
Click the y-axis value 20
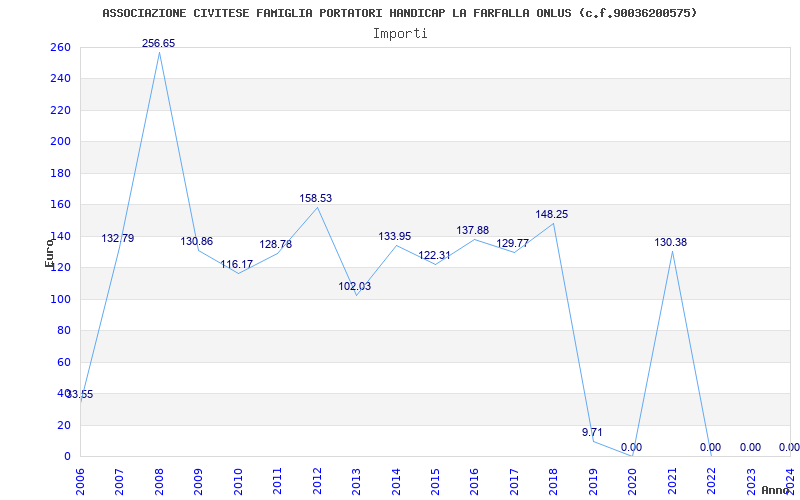pyautogui.click(x=64, y=425)
